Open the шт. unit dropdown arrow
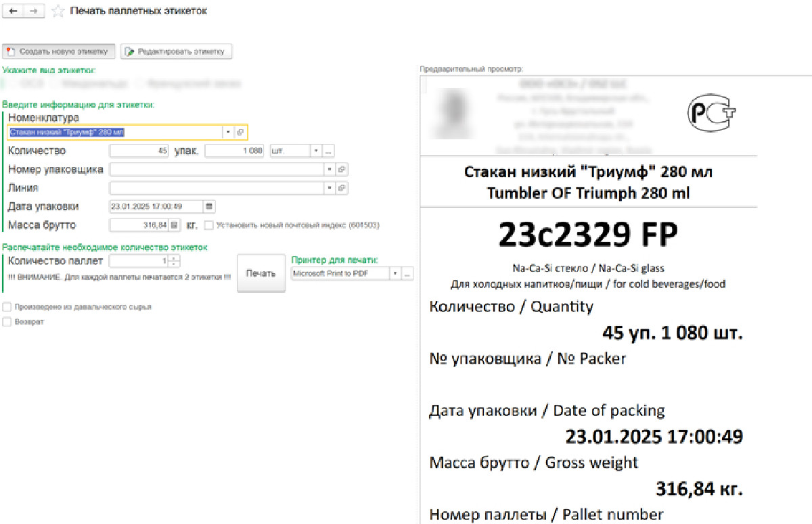812x524 pixels. (316, 151)
